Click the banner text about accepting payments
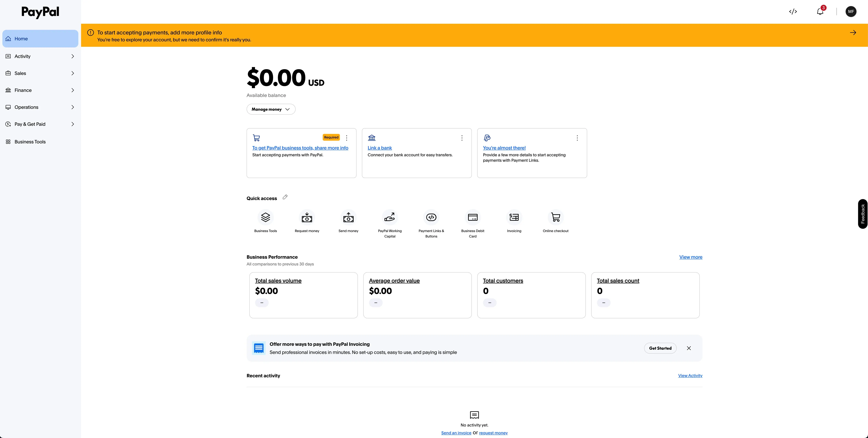Screen dimensions: 868x438 (x=159, y=33)
